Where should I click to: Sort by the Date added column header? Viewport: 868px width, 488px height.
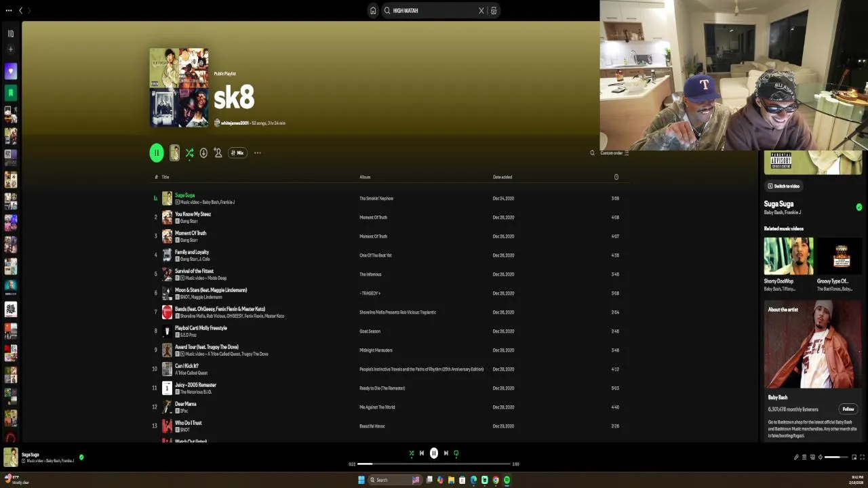[x=502, y=177]
